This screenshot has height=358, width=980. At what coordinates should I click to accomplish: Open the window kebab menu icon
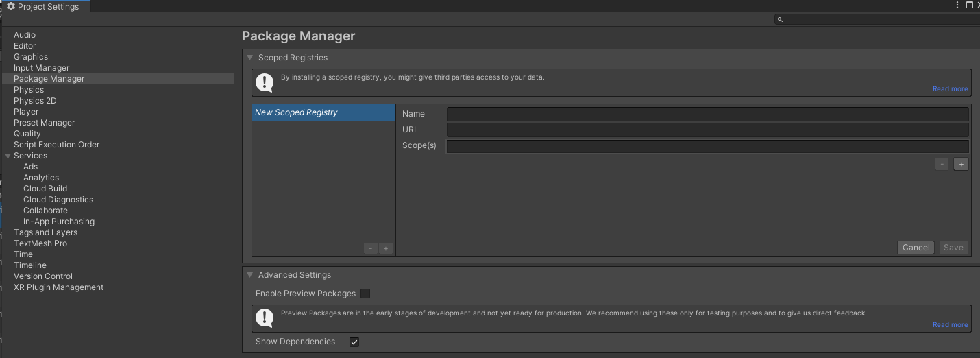(958, 5)
